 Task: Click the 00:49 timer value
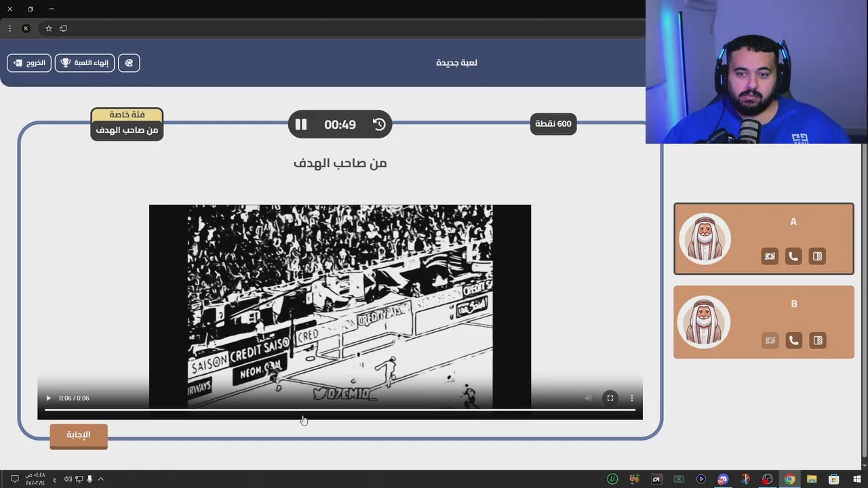point(340,125)
